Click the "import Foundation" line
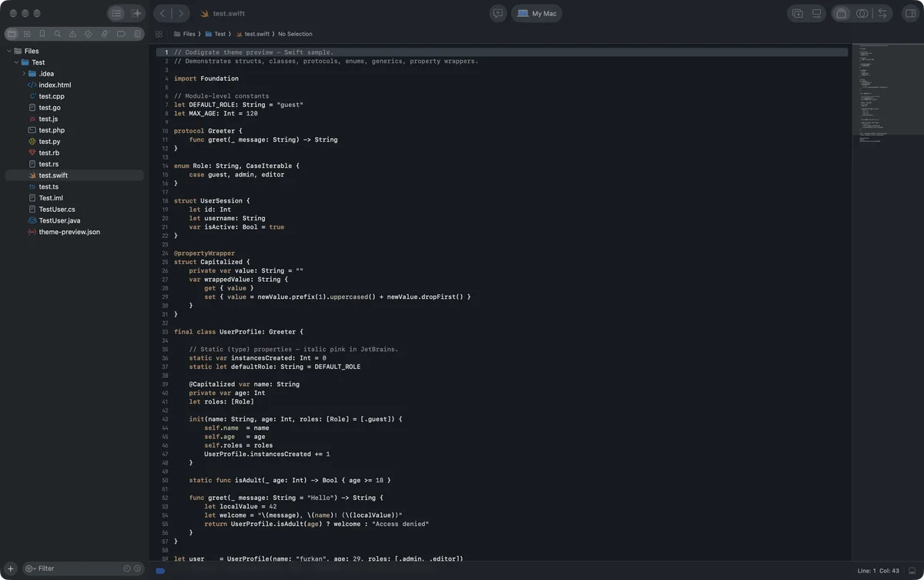This screenshot has height=580, width=924. pos(206,79)
